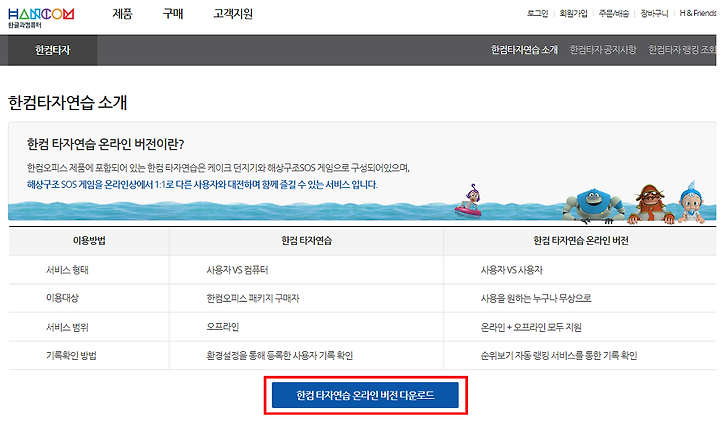
Task: Click the 서비스 형태 row label
Action: coord(67,270)
